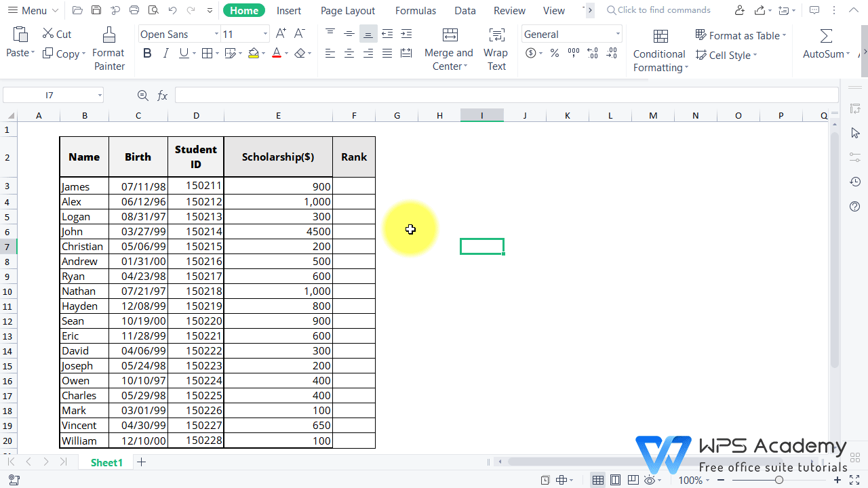Open the Menu in the top bar
The width and height of the screenshot is (868, 488).
(x=32, y=10)
